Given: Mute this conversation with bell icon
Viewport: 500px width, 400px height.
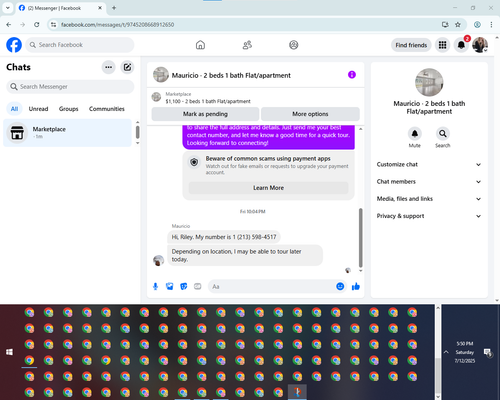Looking at the screenshot, I should pos(415,134).
